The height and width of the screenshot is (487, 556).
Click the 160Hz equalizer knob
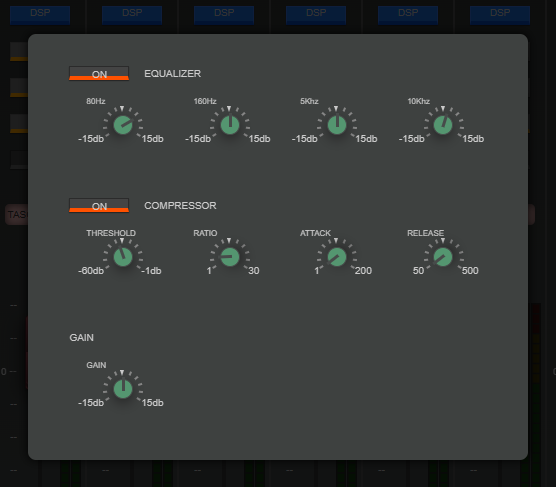point(230,125)
